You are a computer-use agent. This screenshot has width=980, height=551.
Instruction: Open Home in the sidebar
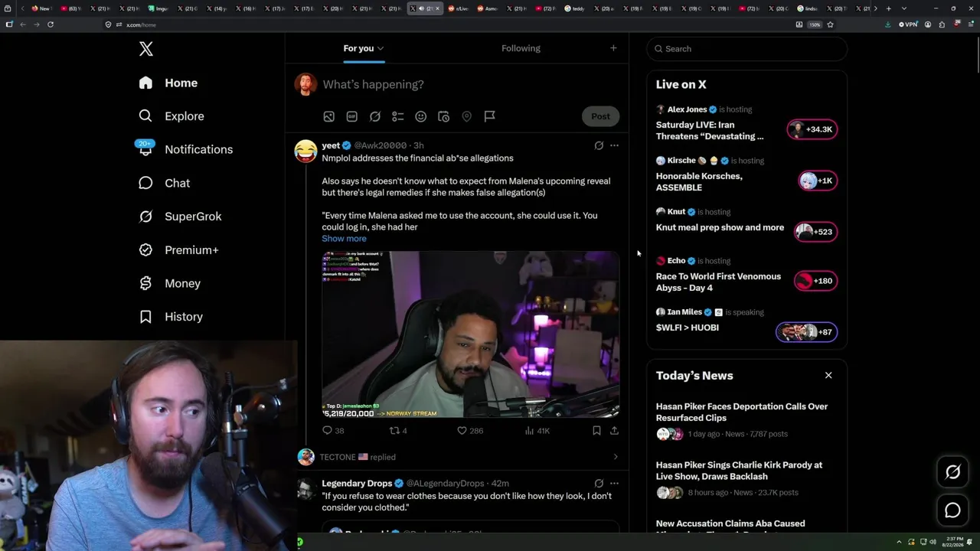tap(168, 83)
